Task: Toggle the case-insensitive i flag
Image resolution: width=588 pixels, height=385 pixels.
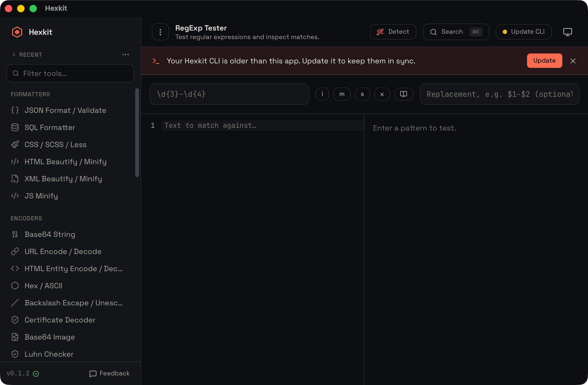Action: 322,94
